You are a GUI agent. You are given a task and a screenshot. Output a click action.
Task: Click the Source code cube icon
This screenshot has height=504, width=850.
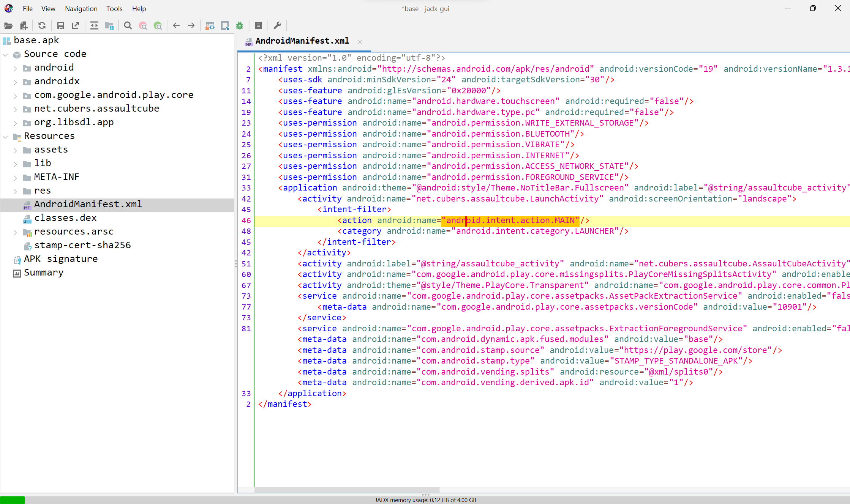pos(17,55)
